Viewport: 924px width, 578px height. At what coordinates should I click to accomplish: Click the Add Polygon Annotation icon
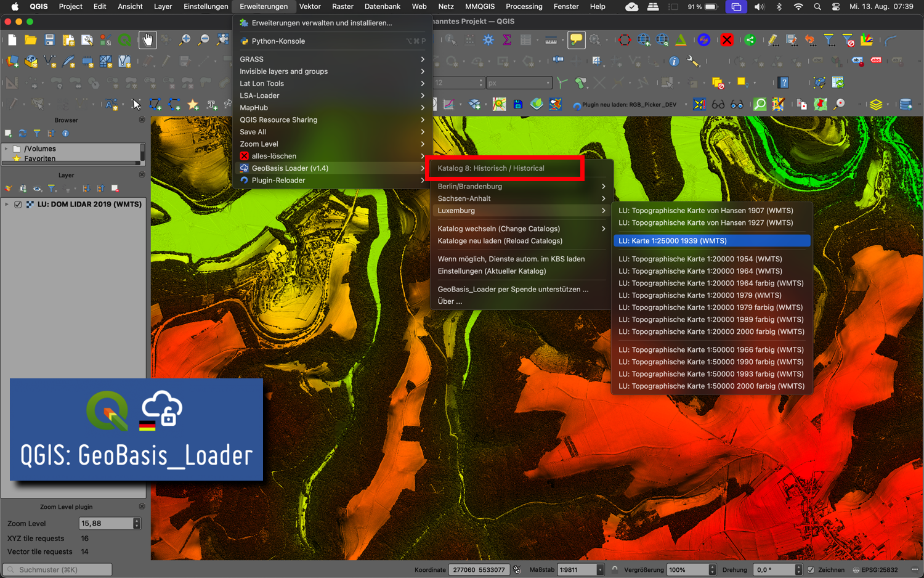click(155, 104)
